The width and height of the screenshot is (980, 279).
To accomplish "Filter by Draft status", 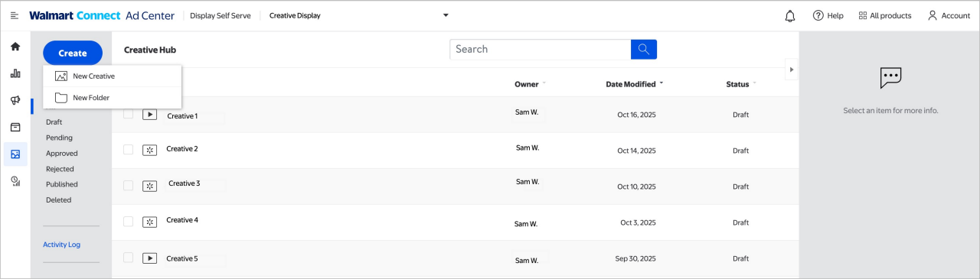I will coord(54,122).
